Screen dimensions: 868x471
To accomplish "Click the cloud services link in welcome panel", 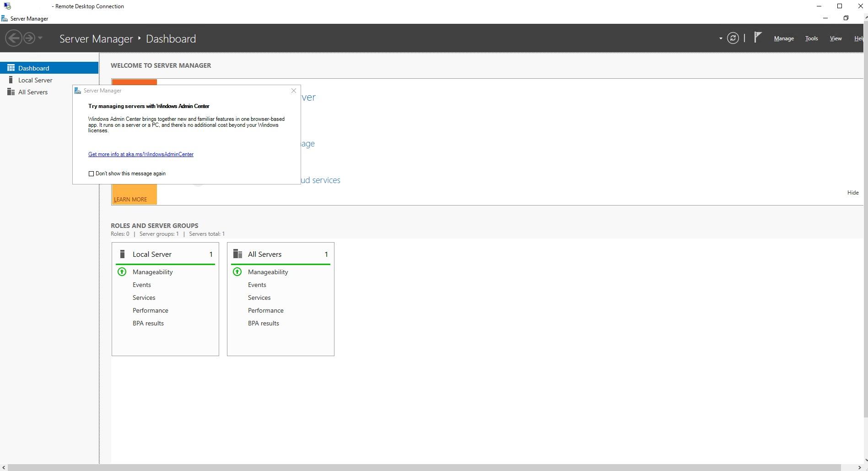I will coord(321,180).
